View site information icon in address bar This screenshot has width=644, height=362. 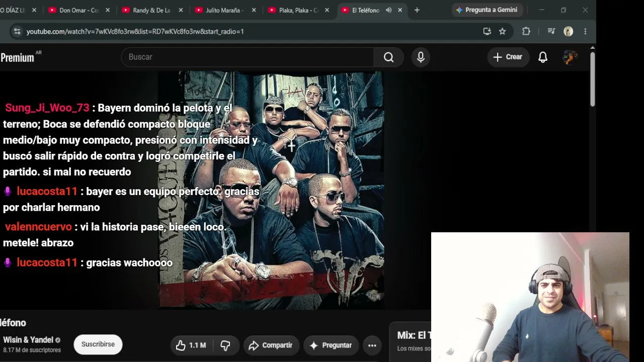click(x=17, y=31)
